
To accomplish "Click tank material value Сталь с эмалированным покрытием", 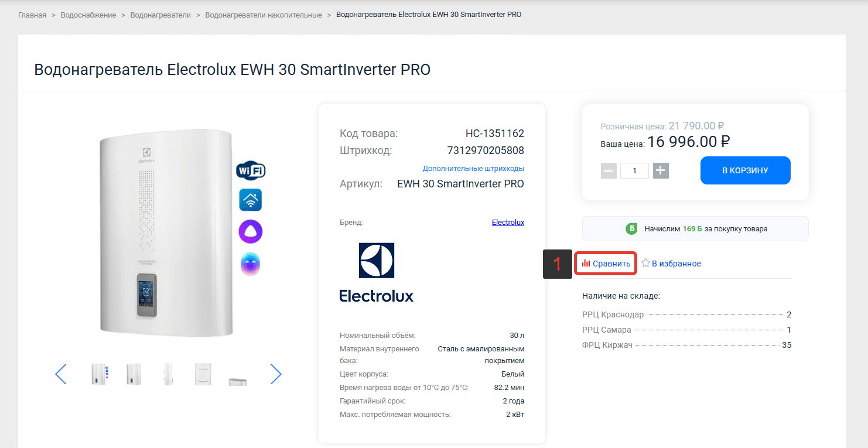I will tap(481, 355).
